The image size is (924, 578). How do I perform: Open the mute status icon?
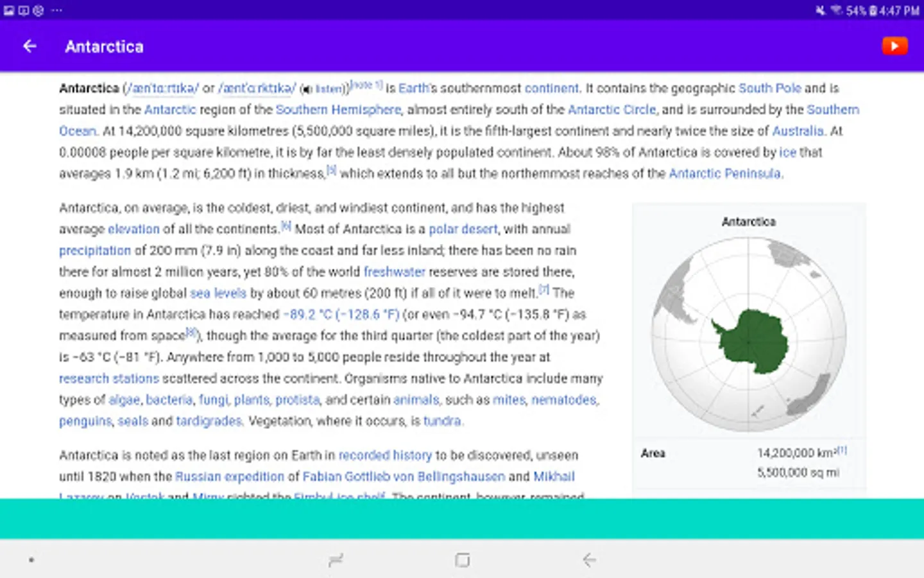pyautogui.click(x=820, y=10)
